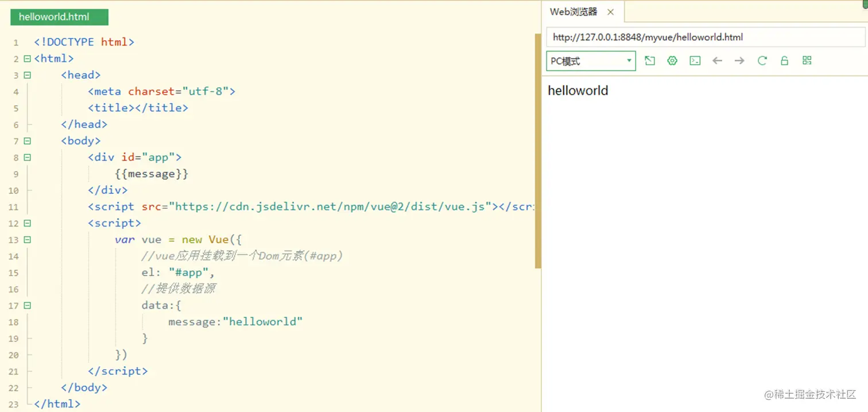Click the closing </html> tag
The width and height of the screenshot is (868, 412).
tap(57, 404)
